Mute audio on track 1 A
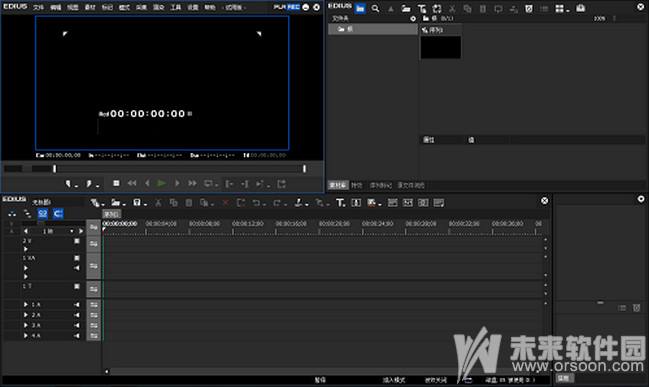This screenshot has width=649, height=387. pyautogui.click(x=77, y=305)
